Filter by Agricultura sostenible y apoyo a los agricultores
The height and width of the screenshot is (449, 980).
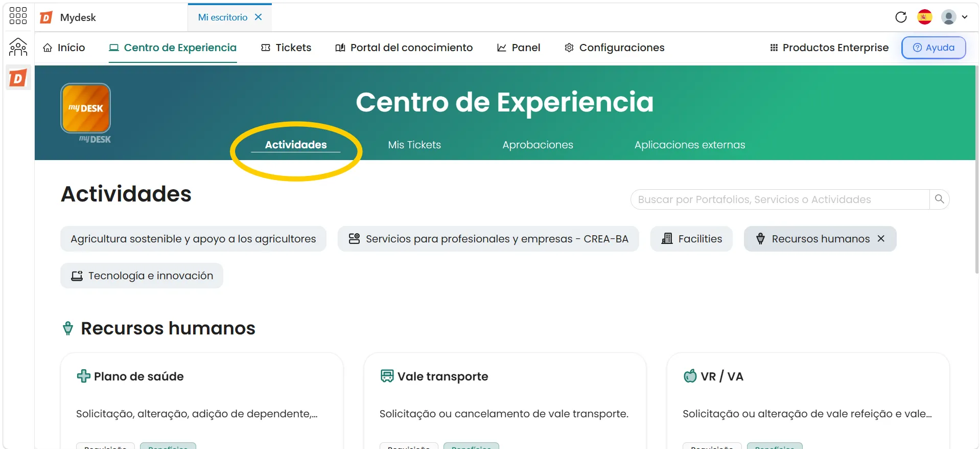click(x=193, y=239)
